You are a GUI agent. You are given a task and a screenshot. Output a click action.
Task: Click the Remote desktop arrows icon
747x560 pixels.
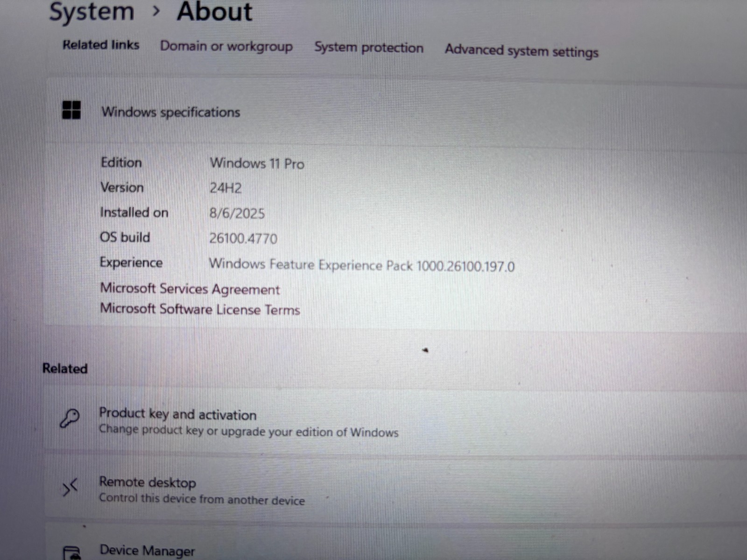[70, 488]
